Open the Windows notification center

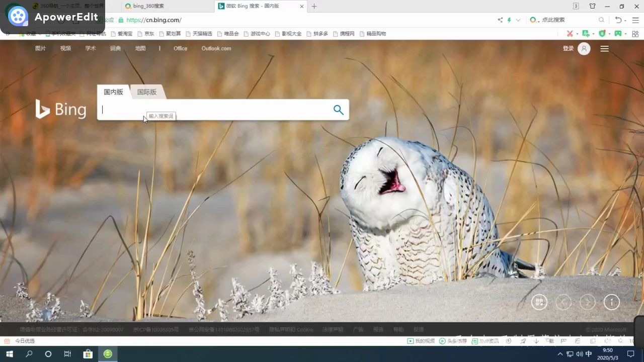630,354
